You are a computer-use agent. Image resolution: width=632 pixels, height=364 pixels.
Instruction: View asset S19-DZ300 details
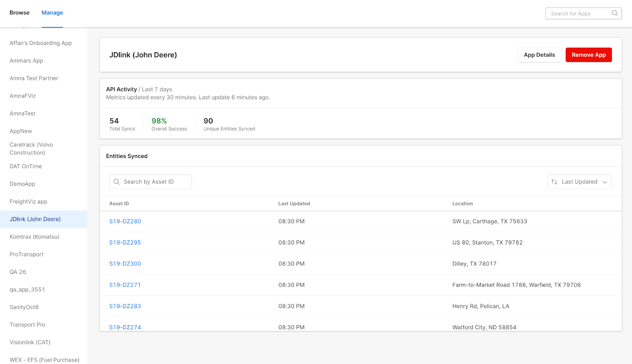[125, 264]
